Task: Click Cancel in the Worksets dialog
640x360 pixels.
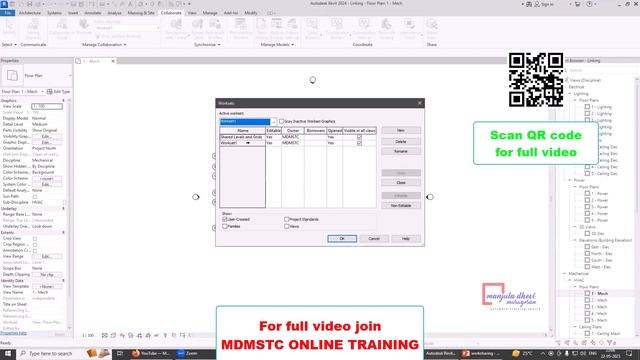Action: 374,238
